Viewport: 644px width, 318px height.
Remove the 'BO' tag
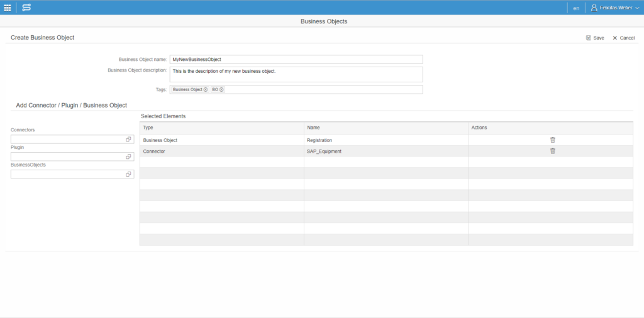coord(221,90)
